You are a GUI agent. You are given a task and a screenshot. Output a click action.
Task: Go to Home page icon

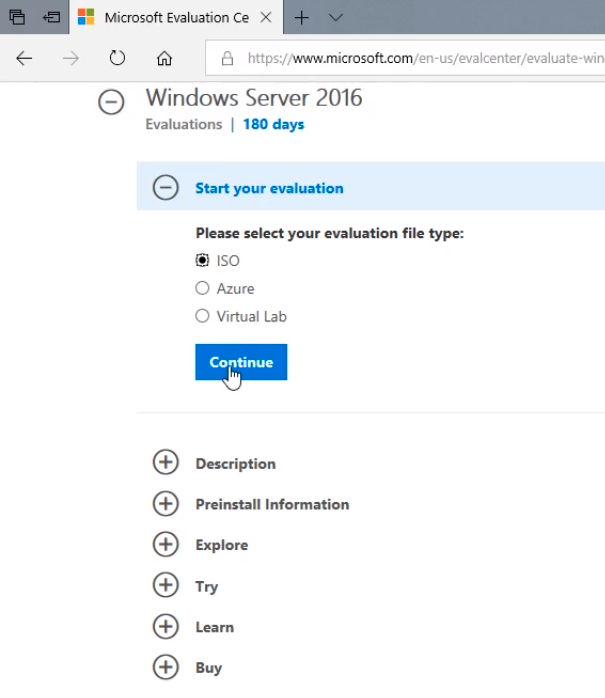tap(164, 58)
